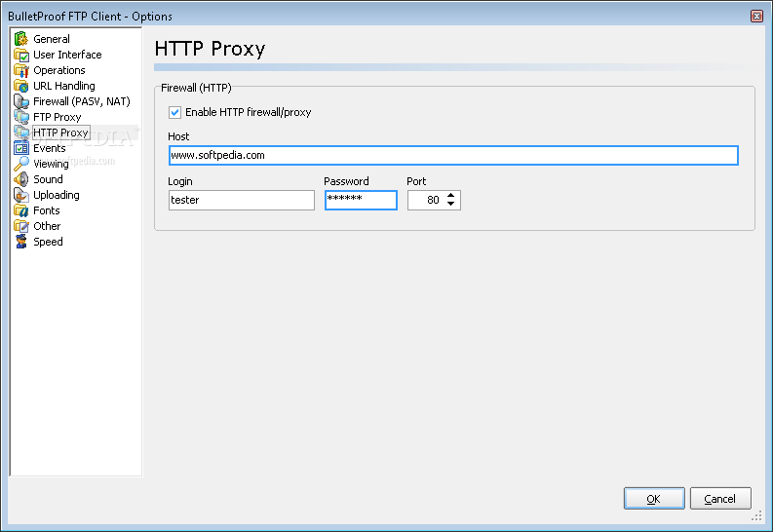Open the Events settings page
The image size is (773, 532).
pos(50,148)
